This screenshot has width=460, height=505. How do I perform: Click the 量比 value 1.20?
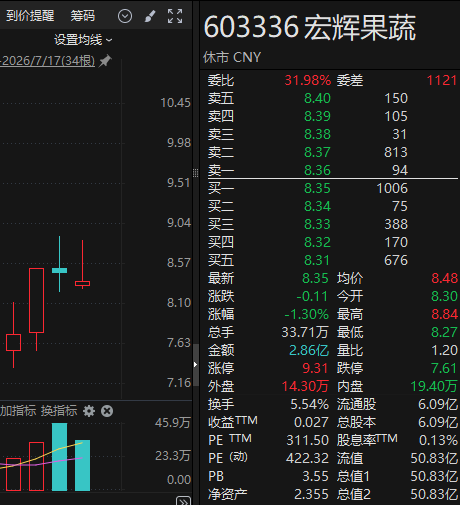[444, 350]
